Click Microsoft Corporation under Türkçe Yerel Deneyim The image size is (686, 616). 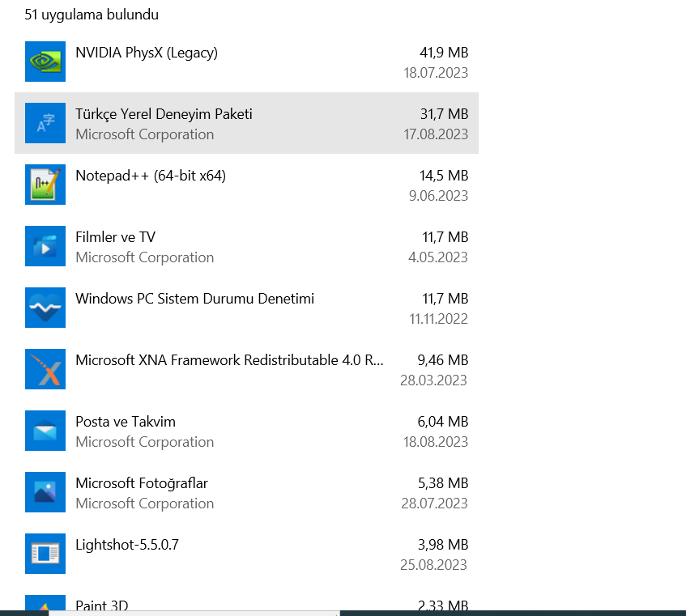[x=145, y=134]
